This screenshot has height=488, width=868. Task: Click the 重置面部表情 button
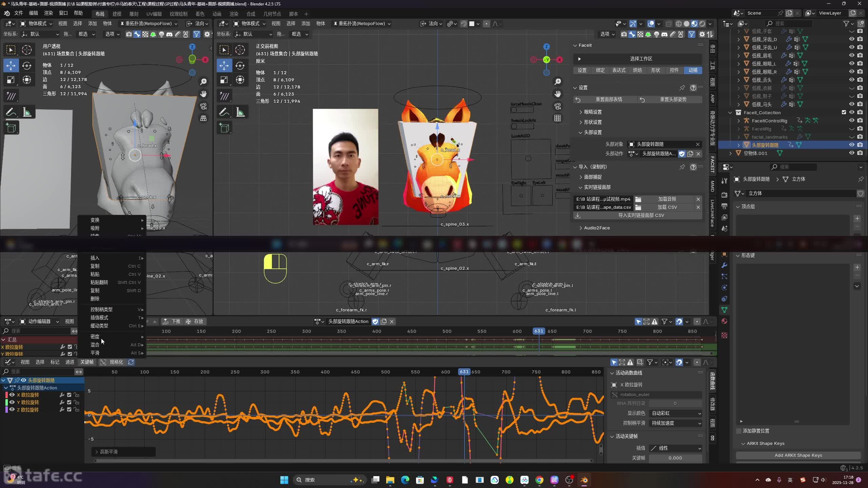(609, 99)
